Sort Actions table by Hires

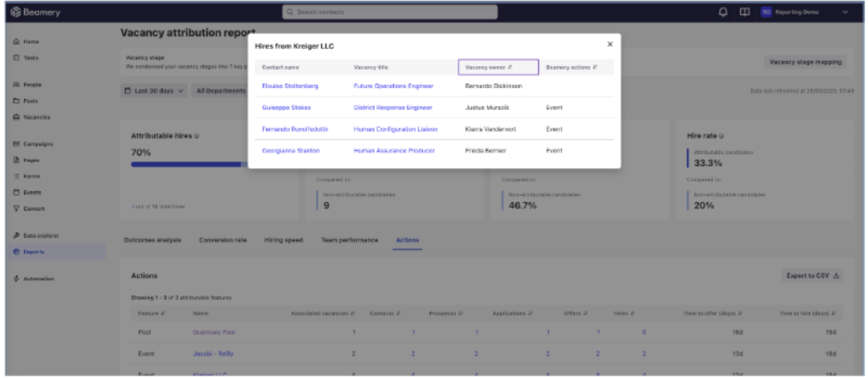(624, 313)
